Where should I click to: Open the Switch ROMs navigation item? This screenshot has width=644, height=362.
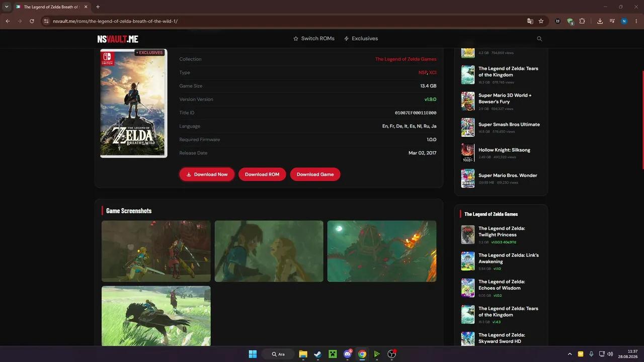[314, 39]
